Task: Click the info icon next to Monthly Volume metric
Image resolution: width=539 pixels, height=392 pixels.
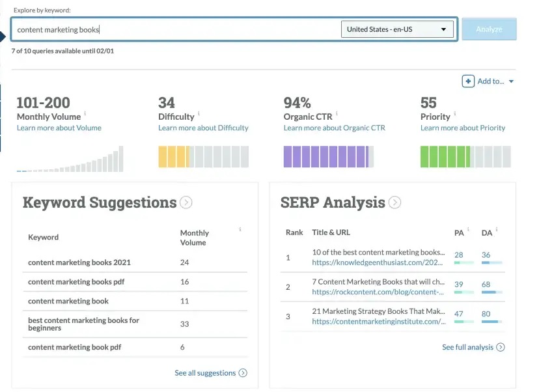Action: click(85, 113)
